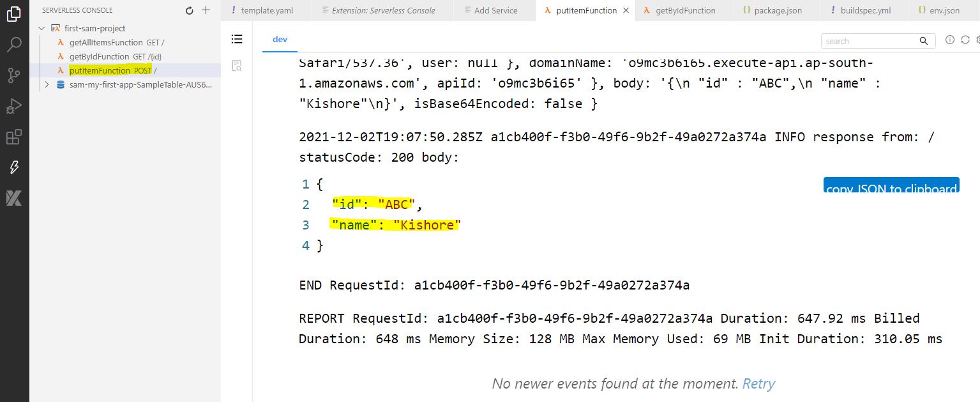Click the Retry link for newer events
Image resolution: width=980 pixels, height=402 pixels.
[x=758, y=384]
